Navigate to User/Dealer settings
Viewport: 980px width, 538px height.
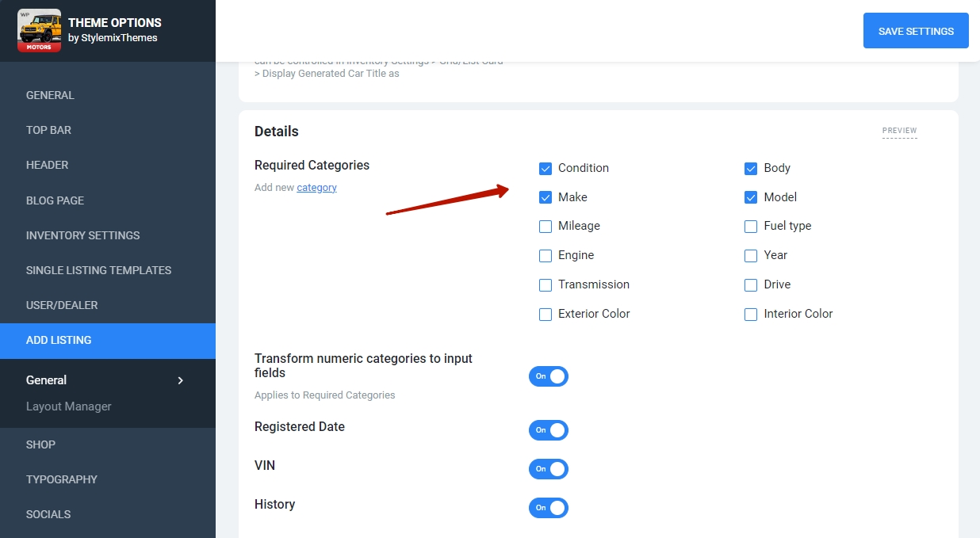pyautogui.click(x=62, y=305)
